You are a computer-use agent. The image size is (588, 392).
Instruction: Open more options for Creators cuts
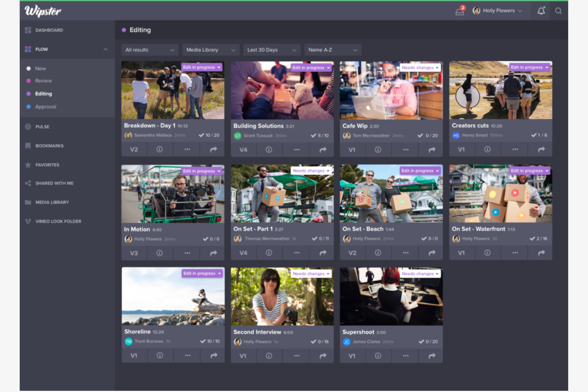point(515,150)
